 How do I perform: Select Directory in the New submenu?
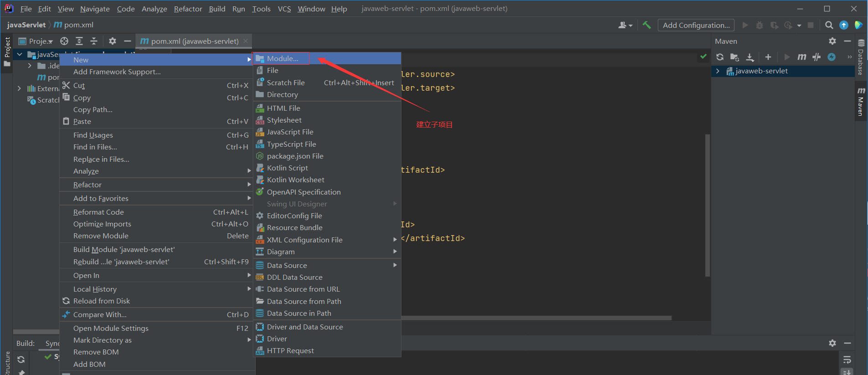[x=327, y=94]
